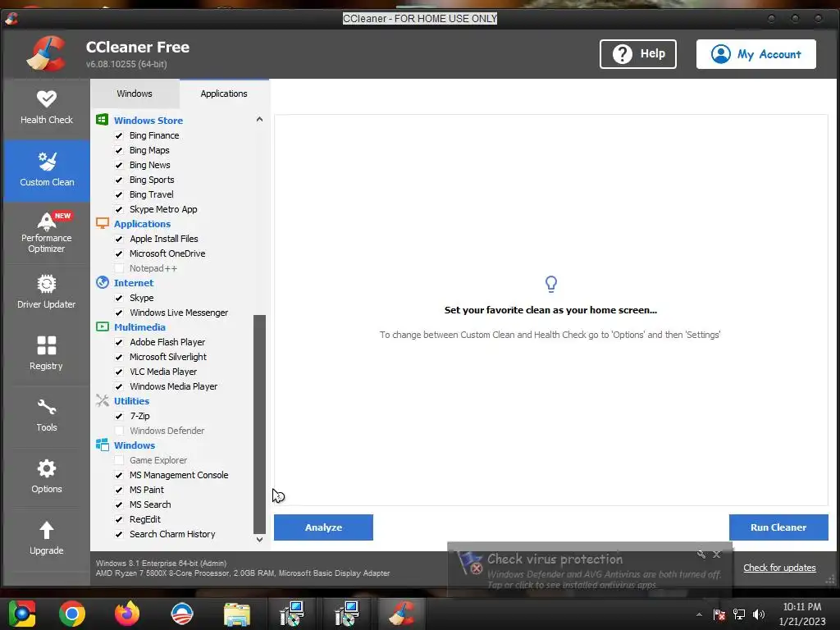Click the Analyze button
The height and width of the screenshot is (630, 840).
(x=323, y=527)
